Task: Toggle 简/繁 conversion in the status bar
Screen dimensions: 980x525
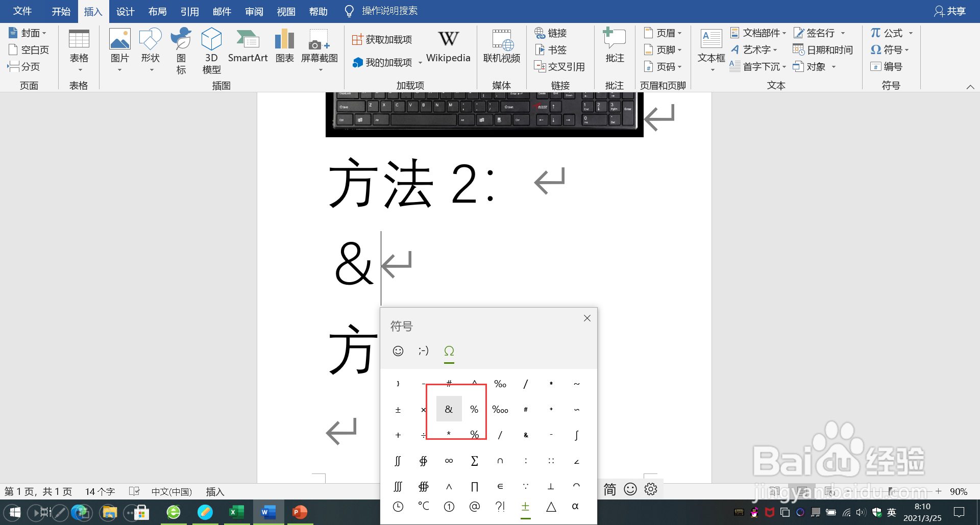Action: pyautogui.click(x=609, y=489)
